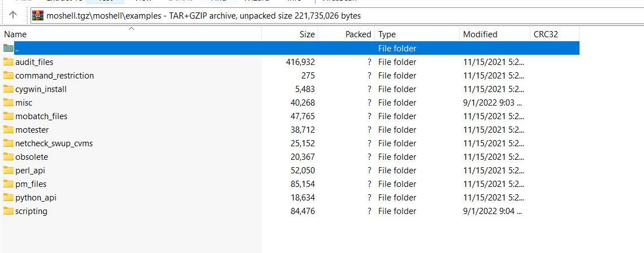Click the packed '?' value in the python_api row

pos(369,198)
